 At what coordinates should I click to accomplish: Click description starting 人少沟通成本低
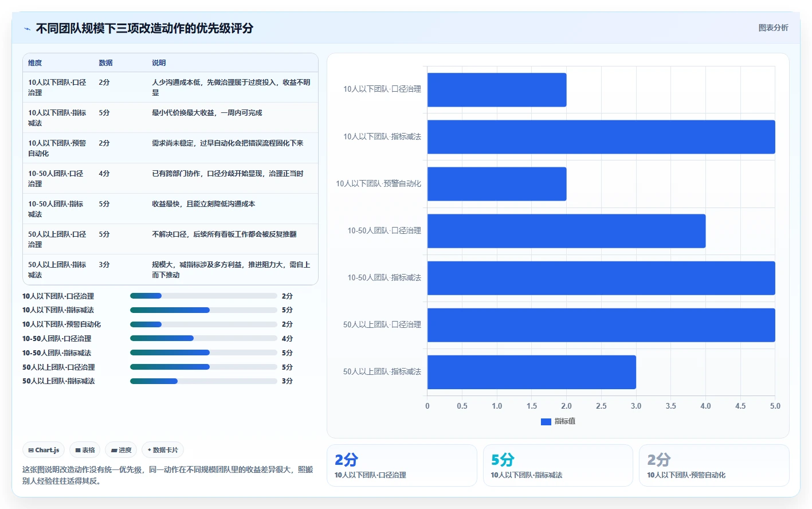pyautogui.click(x=231, y=87)
